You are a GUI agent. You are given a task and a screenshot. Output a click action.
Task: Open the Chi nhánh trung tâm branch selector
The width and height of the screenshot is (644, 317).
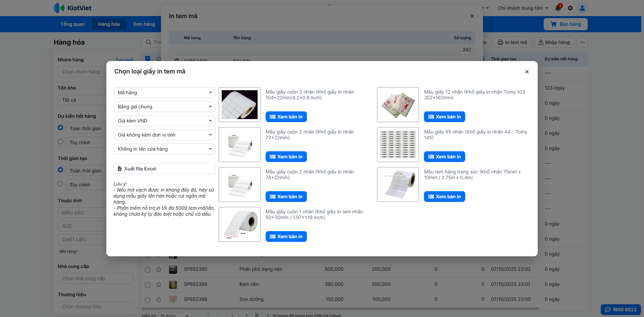pyautogui.click(x=523, y=8)
